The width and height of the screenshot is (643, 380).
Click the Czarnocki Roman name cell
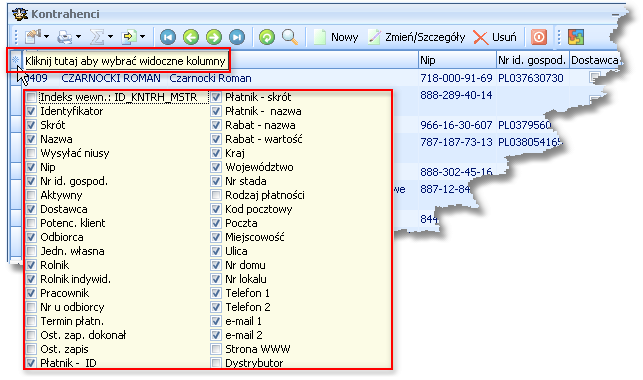210,78
